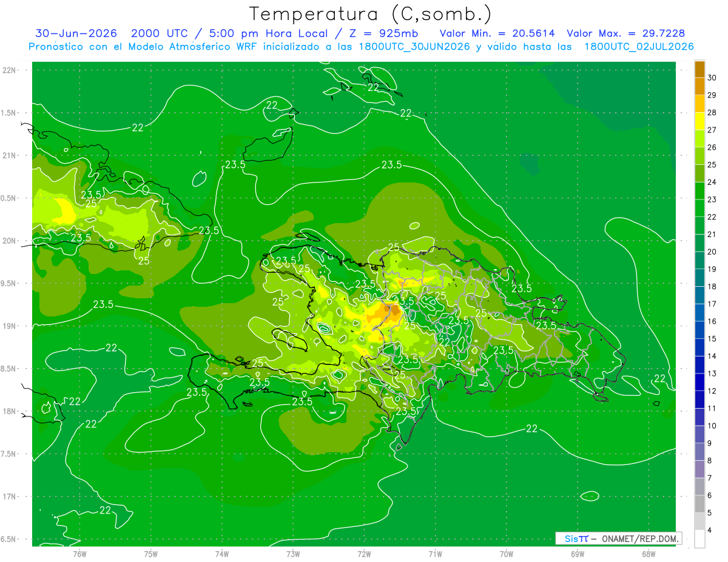728x562 pixels.
Task: Click the date '30-Jun-2026' in the header
Action: coord(75,33)
